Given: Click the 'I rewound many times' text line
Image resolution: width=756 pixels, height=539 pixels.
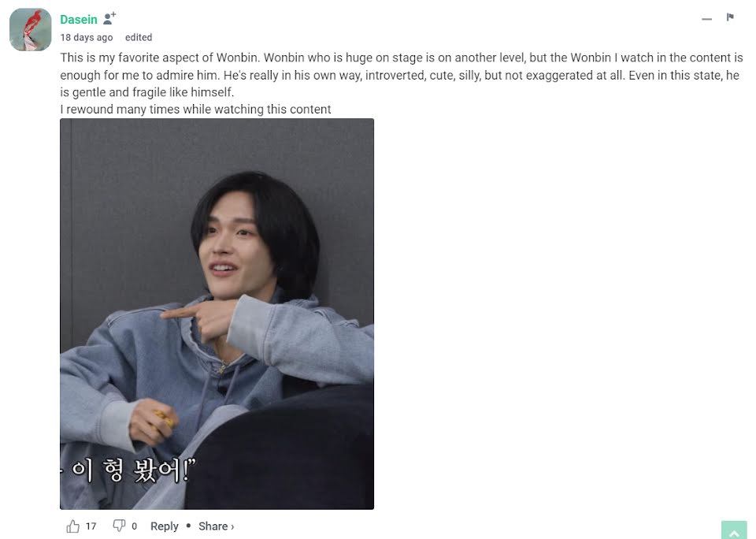Looking at the screenshot, I should click(x=195, y=109).
